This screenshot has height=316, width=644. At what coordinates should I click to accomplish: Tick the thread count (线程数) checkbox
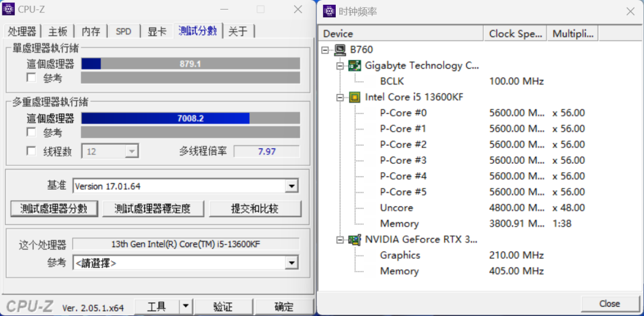[x=31, y=151]
